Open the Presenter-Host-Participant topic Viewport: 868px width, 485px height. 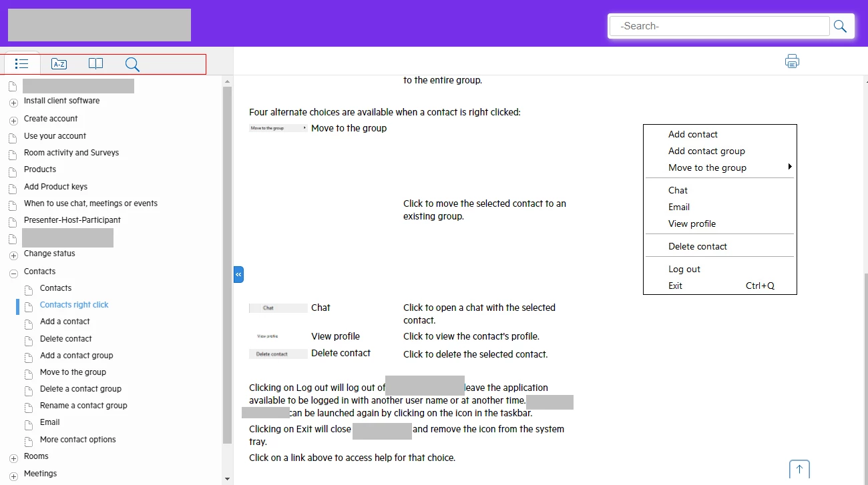pos(72,220)
